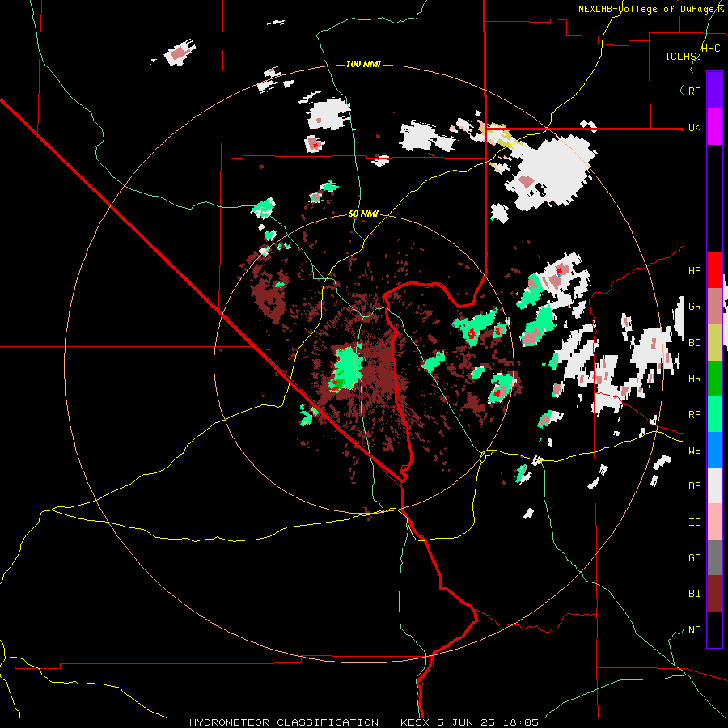Click the RF legend label

pos(694,91)
